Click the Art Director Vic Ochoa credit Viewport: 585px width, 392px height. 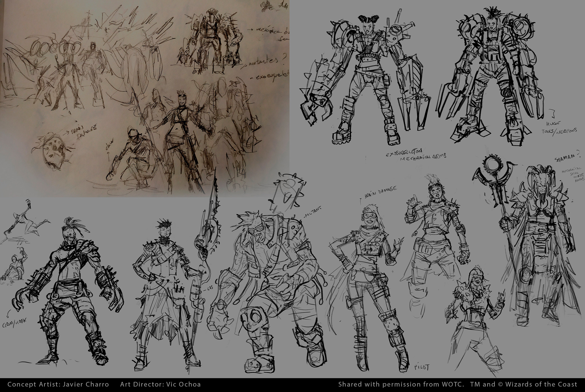(x=160, y=384)
